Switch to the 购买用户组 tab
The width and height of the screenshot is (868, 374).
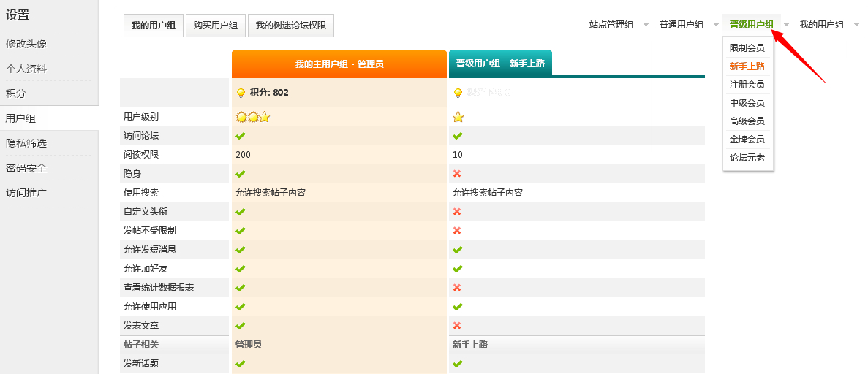[x=216, y=26]
